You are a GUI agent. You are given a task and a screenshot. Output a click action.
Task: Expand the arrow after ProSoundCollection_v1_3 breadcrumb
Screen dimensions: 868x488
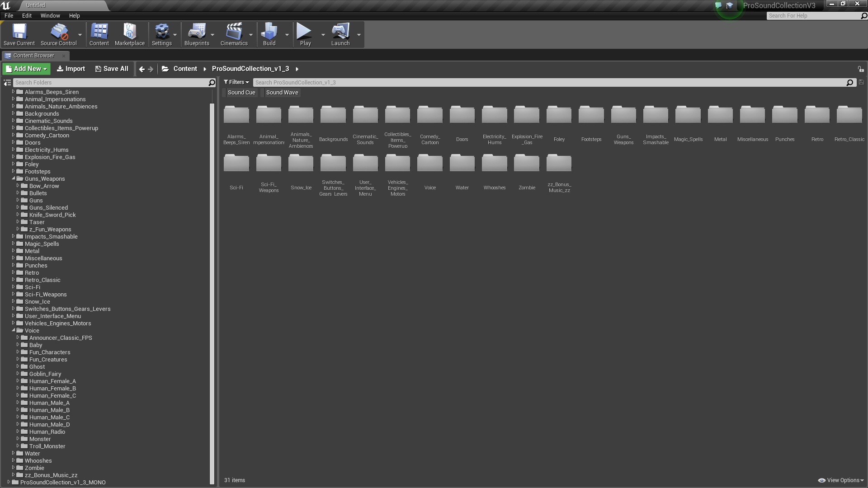(x=297, y=69)
